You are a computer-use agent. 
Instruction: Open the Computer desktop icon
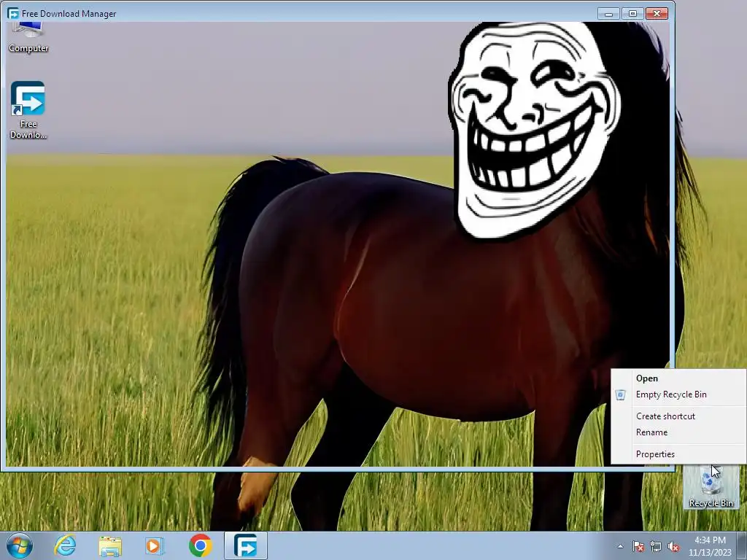coord(28,37)
